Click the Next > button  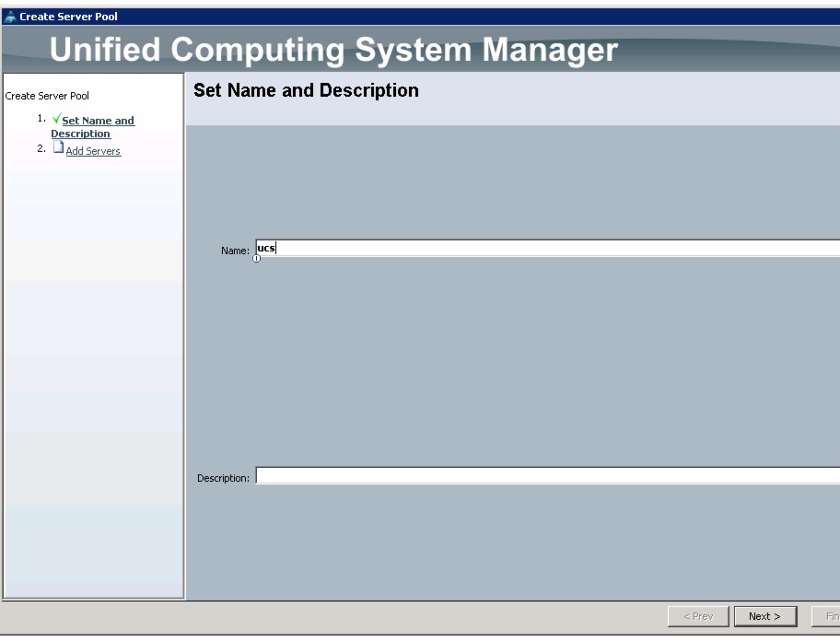click(765, 616)
